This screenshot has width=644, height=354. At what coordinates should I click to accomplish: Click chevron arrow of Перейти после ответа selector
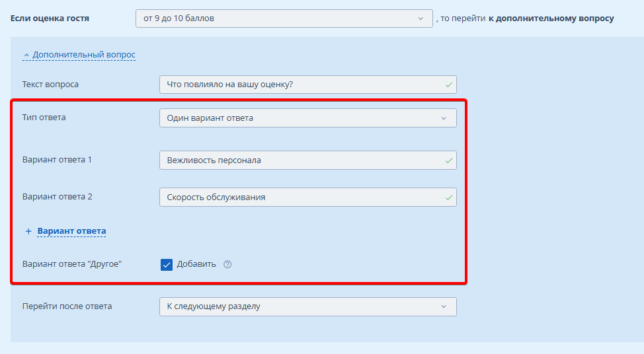(x=444, y=306)
